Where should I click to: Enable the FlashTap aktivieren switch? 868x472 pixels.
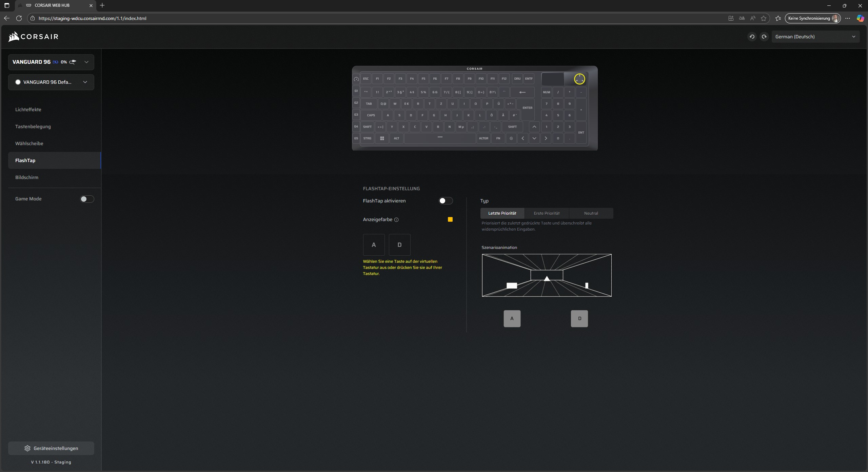click(x=446, y=201)
